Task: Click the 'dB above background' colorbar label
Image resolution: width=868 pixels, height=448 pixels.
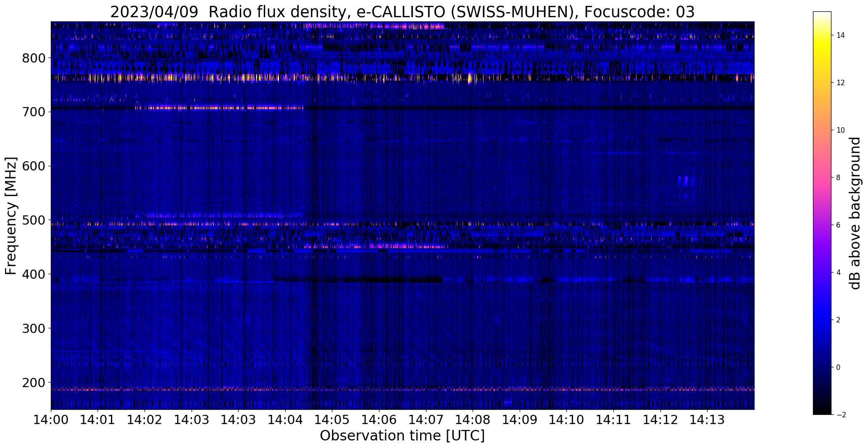Action: [x=855, y=213]
